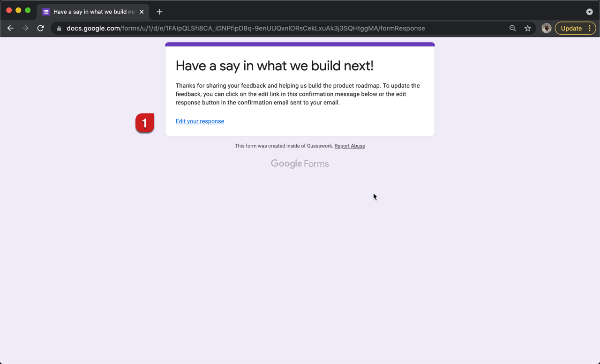Minimize the window with the yellow button
Viewport: 600px width, 364px height.
pyautogui.click(x=18, y=10)
